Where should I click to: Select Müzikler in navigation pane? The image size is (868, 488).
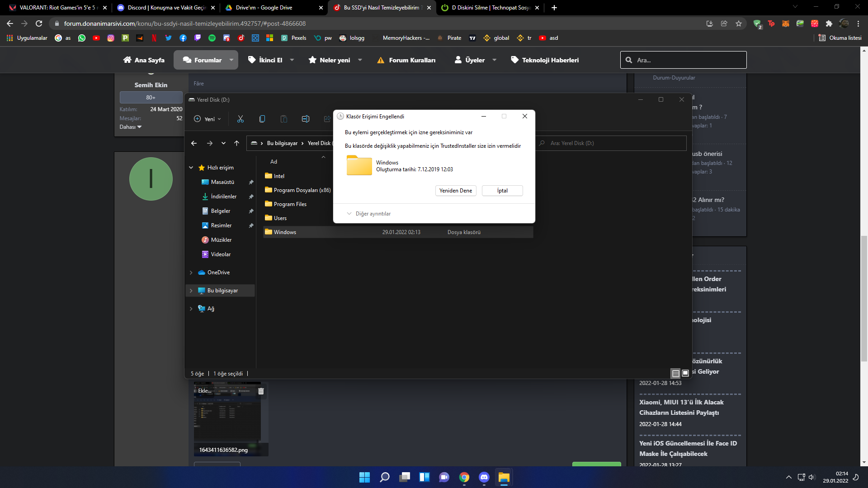tap(221, 240)
